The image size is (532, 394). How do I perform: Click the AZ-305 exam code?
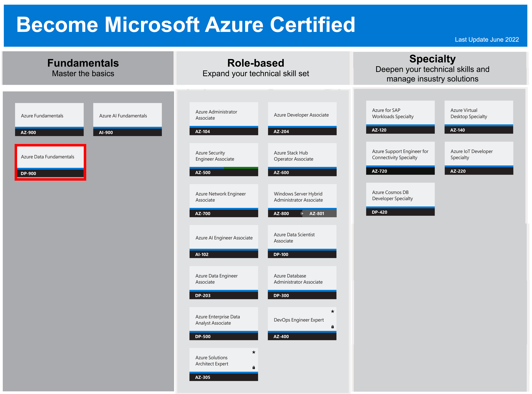(202, 377)
